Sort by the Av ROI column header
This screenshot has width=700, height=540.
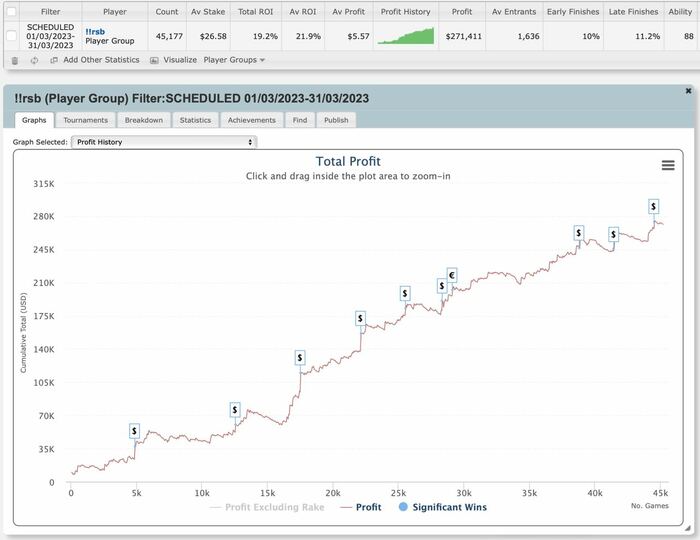[x=303, y=12]
